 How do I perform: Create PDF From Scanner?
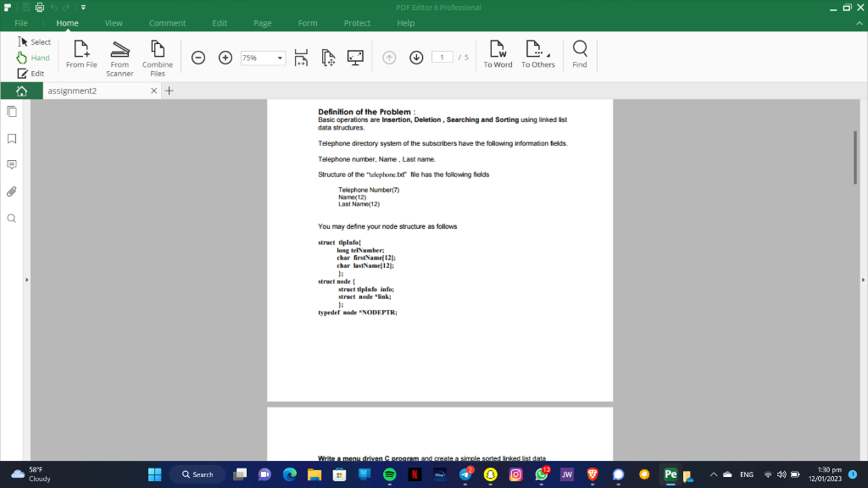120,58
